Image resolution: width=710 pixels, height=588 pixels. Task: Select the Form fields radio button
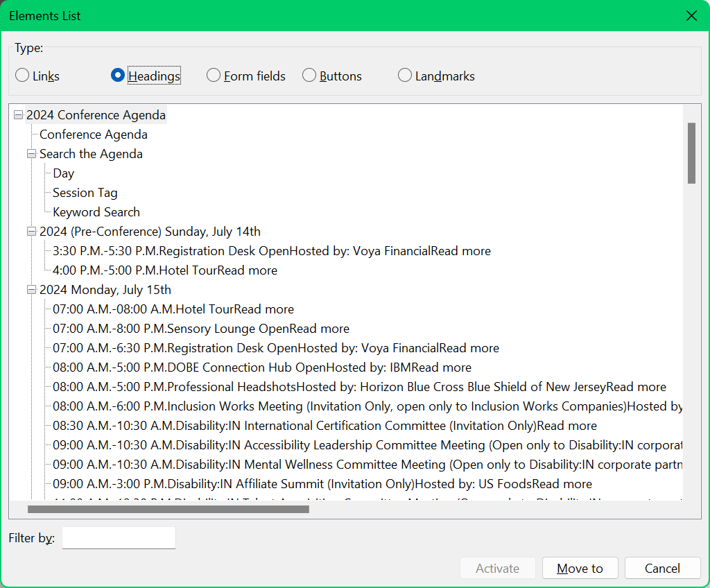pos(246,76)
